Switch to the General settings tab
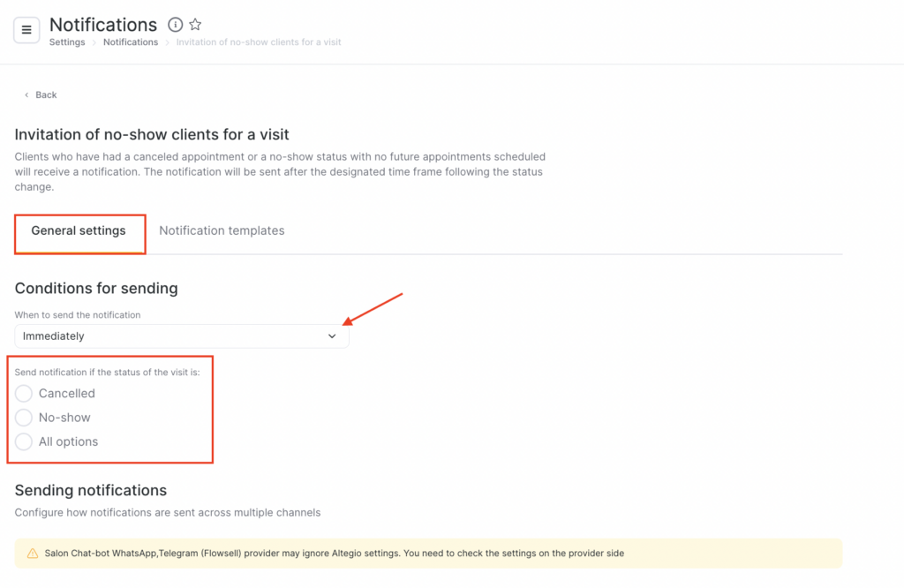This screenshot has width=904, height=588. tap(79, 231)
